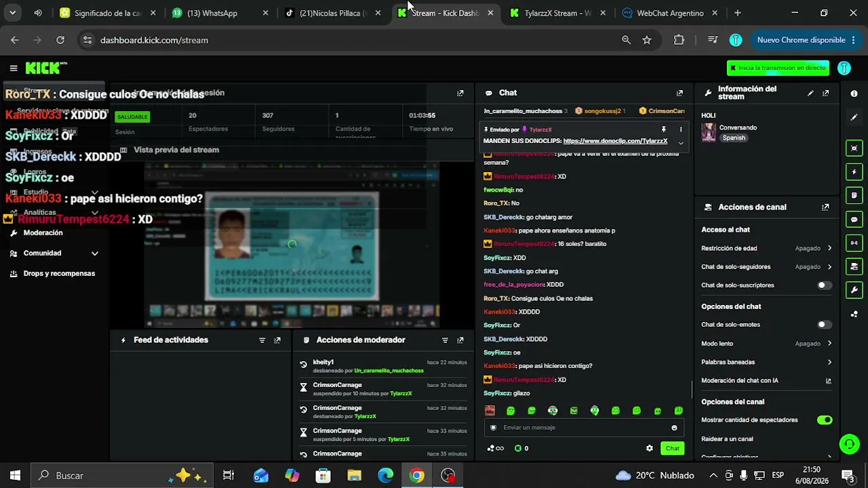Pop out the Feed de actividades panel
The image size is (868, 488).
pyautogui.click(x=277, y=340)
